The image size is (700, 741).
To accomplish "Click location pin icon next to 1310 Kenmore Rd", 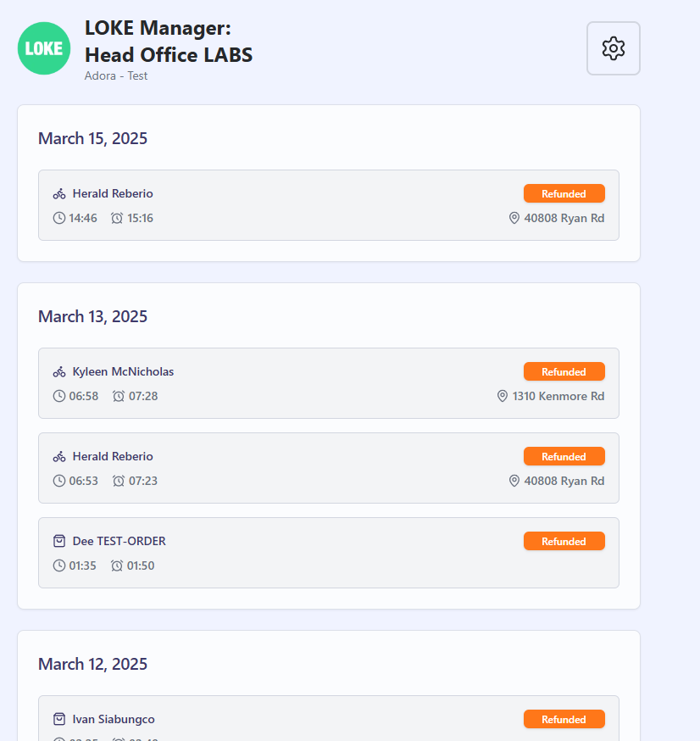I will pos(502,396).
